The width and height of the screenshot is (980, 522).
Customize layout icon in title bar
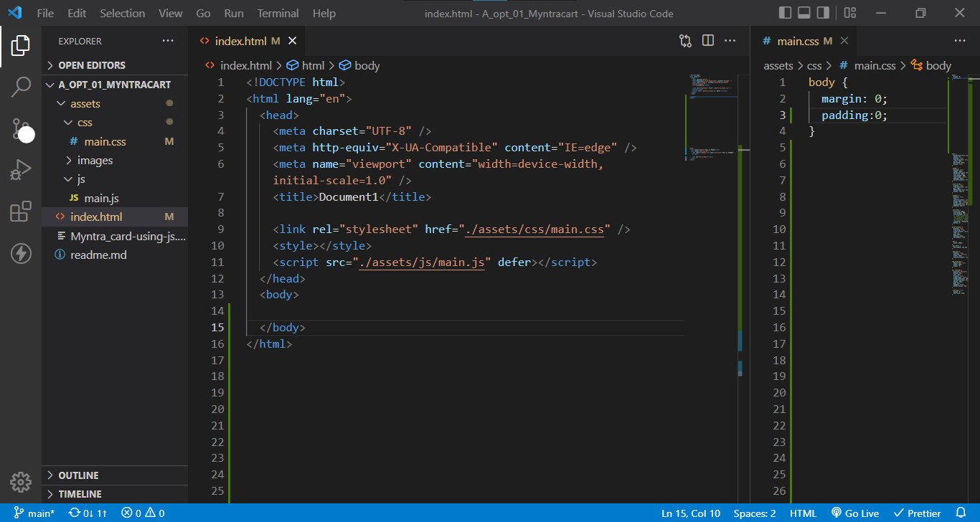tap(850, 13)
